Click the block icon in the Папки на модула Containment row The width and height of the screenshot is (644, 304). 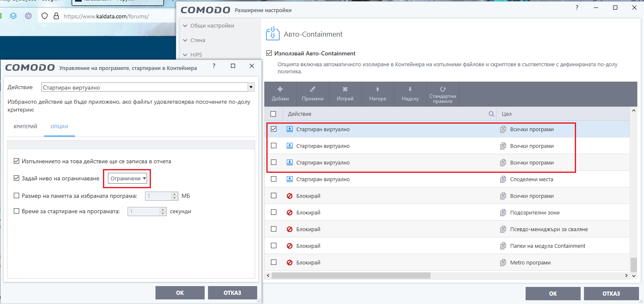290,246
